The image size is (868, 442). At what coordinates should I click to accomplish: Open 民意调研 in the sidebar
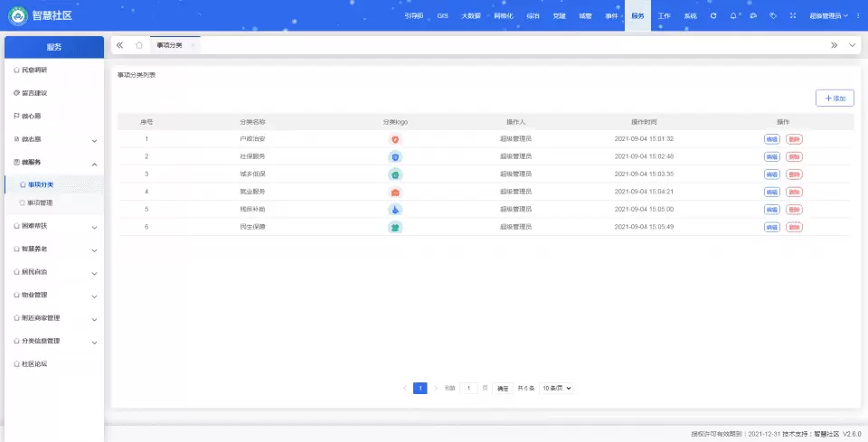[x=53, y=71]
